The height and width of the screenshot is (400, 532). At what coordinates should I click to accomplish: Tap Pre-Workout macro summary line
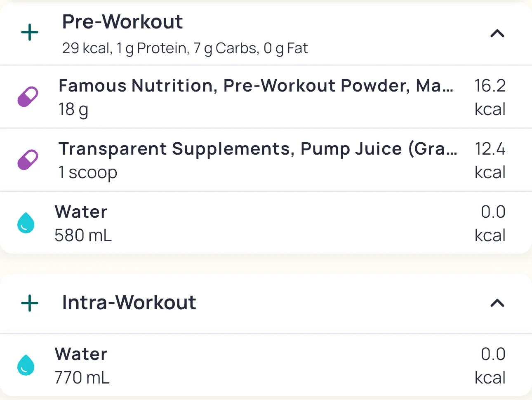185,49
